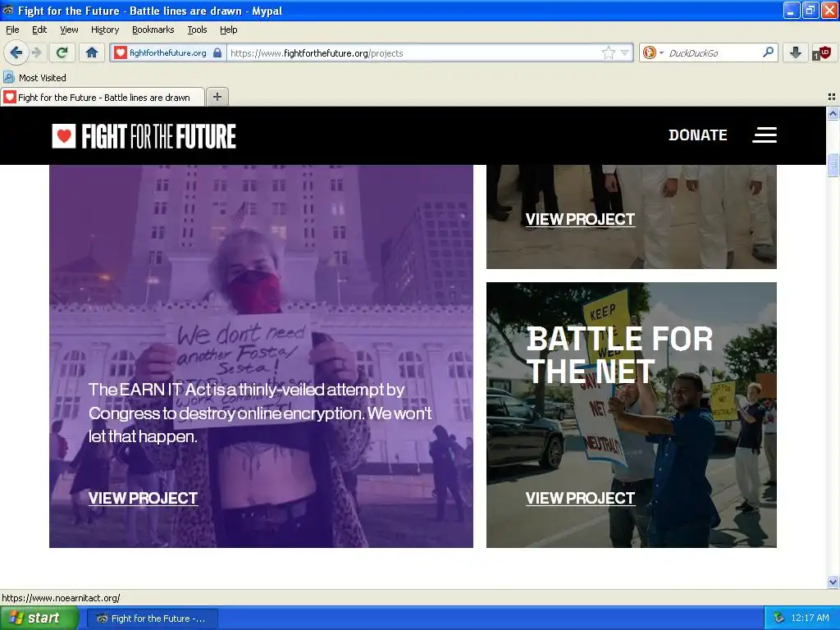Click VIEW PROJECT on Battle for the Net
This screenshot has height=630, width=840.
point(580,498)
